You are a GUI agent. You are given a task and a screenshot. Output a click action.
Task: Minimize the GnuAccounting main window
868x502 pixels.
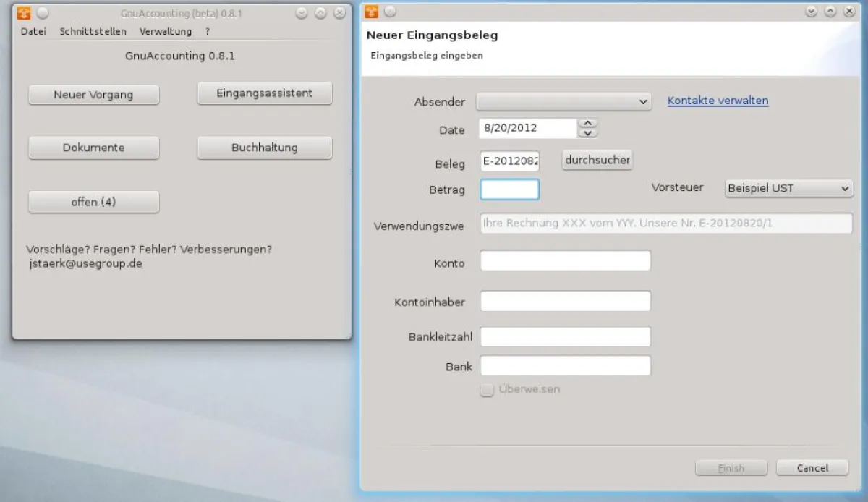point(302,13)
